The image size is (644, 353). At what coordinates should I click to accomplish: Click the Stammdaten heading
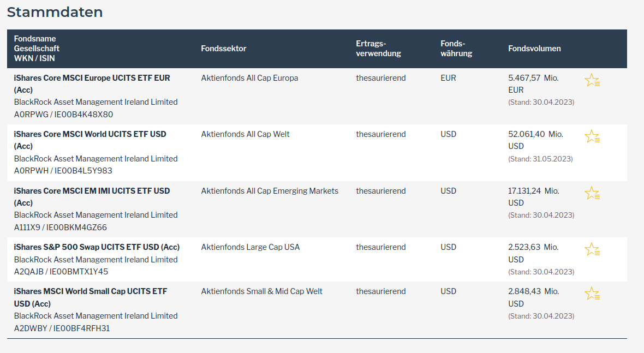(x=55, y=12)
